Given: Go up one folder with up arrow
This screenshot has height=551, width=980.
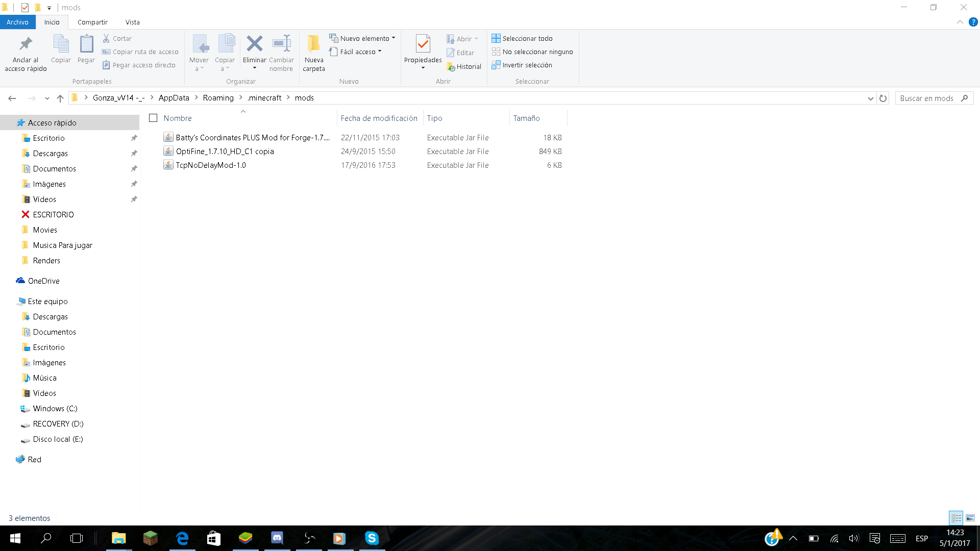Looking at the screenshot, I should pos(60,98).
